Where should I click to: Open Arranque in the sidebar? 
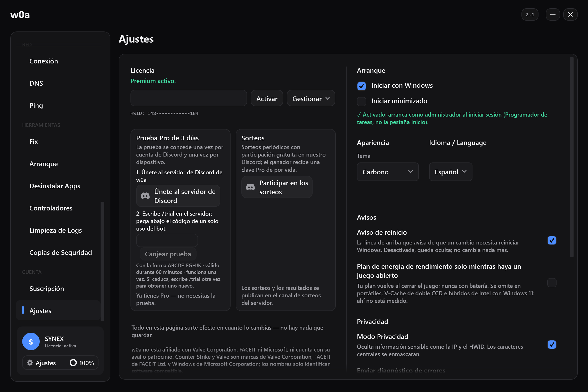pyautogui.click(x=58, y=164)
